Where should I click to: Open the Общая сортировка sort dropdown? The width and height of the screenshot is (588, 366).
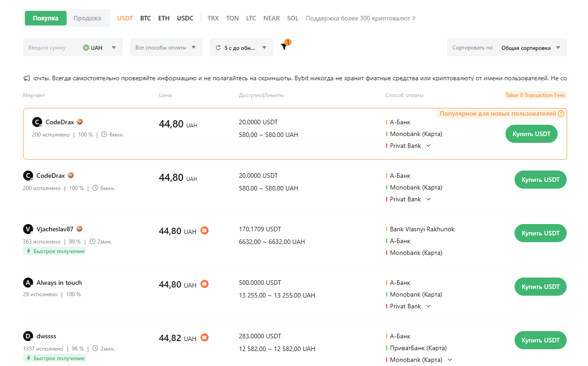(531, 47)
